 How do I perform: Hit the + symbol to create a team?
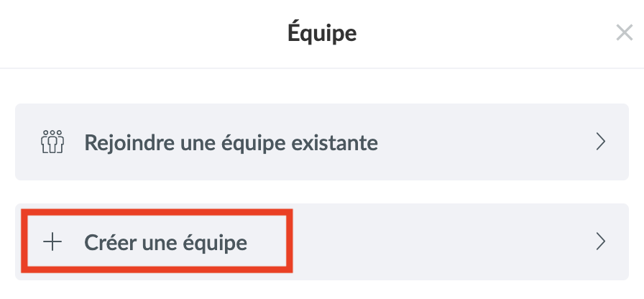[x=52, y=242]
